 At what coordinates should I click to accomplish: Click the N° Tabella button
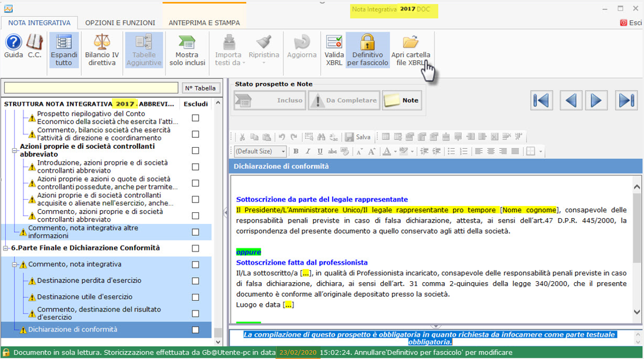(201, 88)
